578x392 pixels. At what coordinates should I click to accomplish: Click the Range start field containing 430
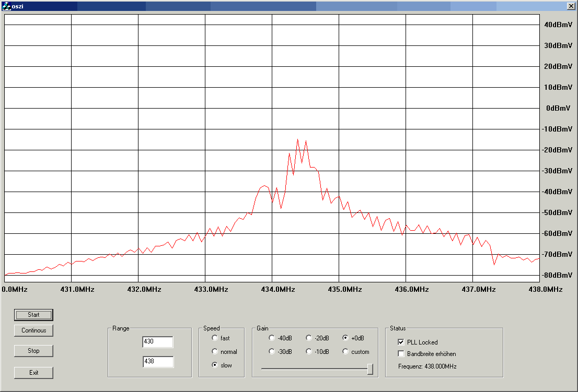pos(158,341)
